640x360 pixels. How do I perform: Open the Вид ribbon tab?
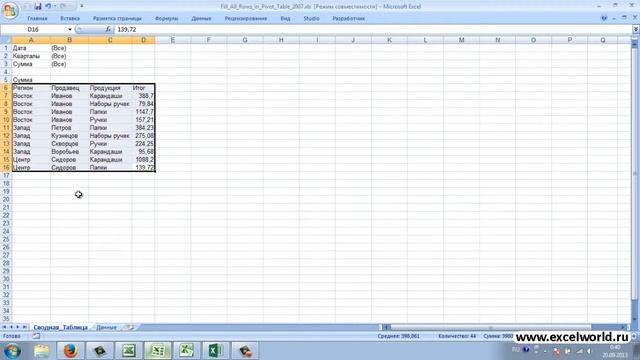pyautogui.click(x=285, y=18)
